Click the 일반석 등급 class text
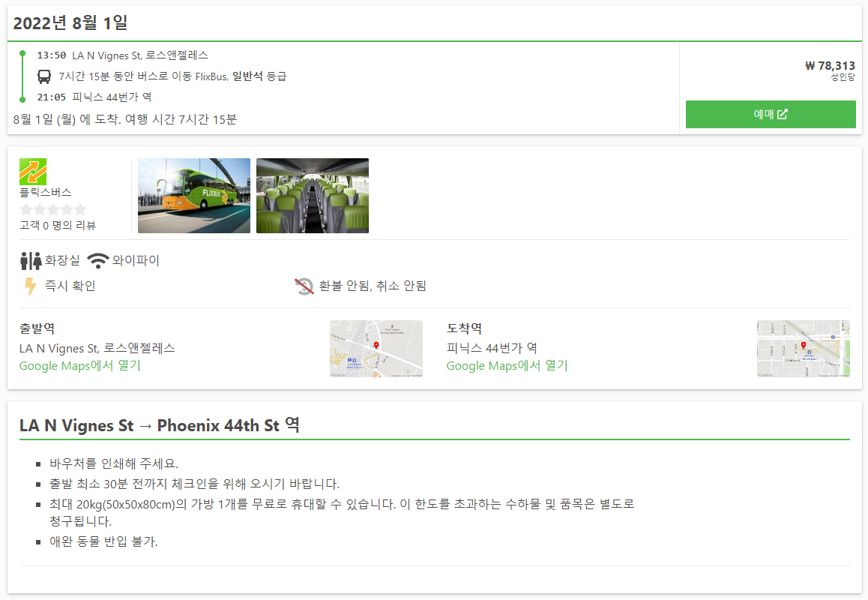 (259, 76)
